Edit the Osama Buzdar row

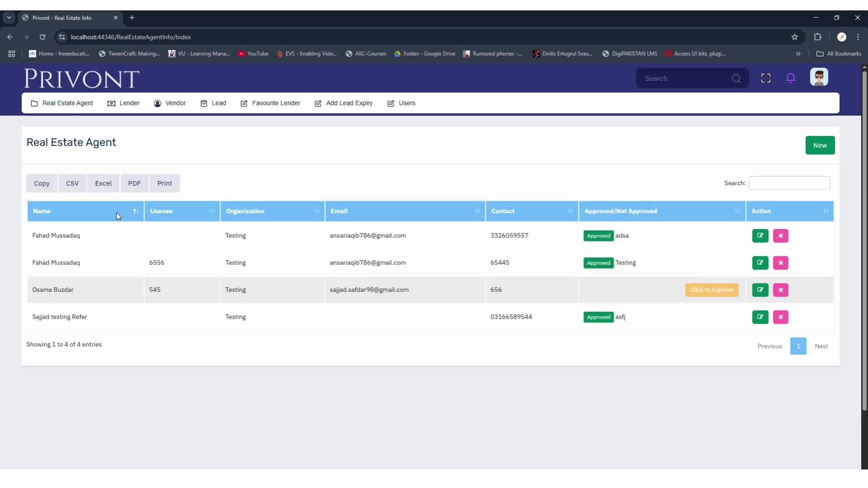coord(760,290)
